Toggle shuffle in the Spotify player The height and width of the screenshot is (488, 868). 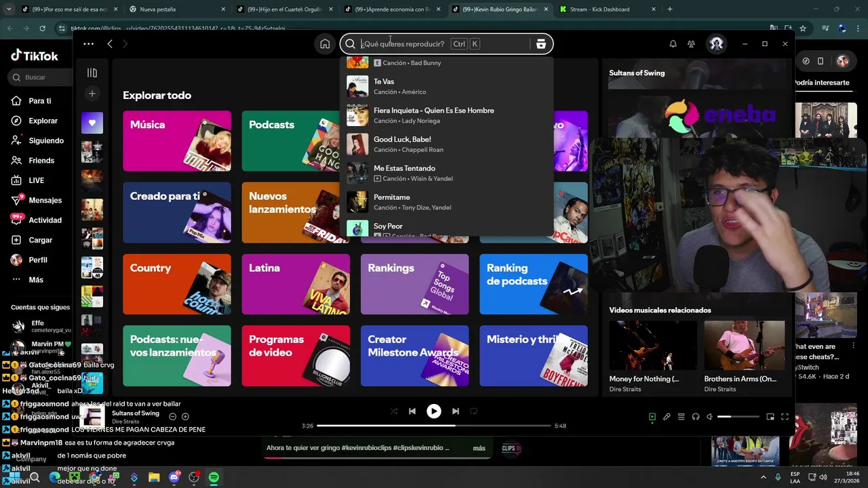(x=394, y=411)
